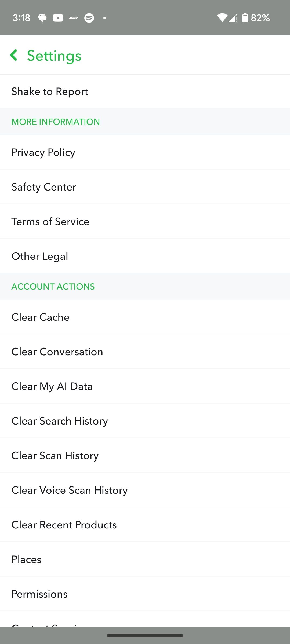The width and height of the screenshot is (290, 644).
Task: Tap the chat bubble notification icon
Action: (42, 18)
